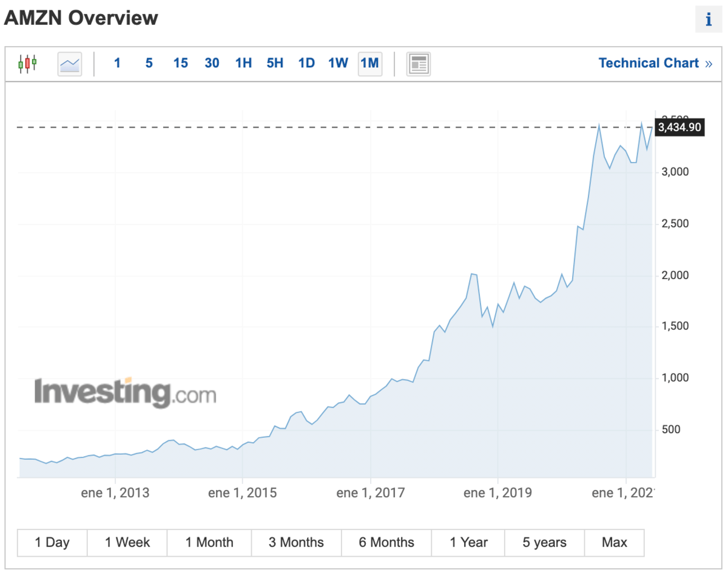Image resolution: width=728 pixels, height=575 pixels.
Task: Click the info icon beside AMZN Overview
Action: 708,19
